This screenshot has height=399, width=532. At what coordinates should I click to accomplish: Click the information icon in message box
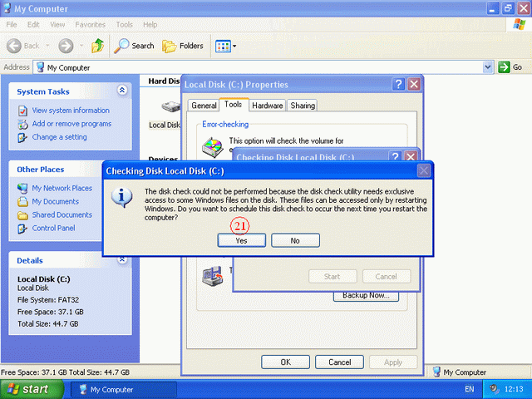point(121,198)
